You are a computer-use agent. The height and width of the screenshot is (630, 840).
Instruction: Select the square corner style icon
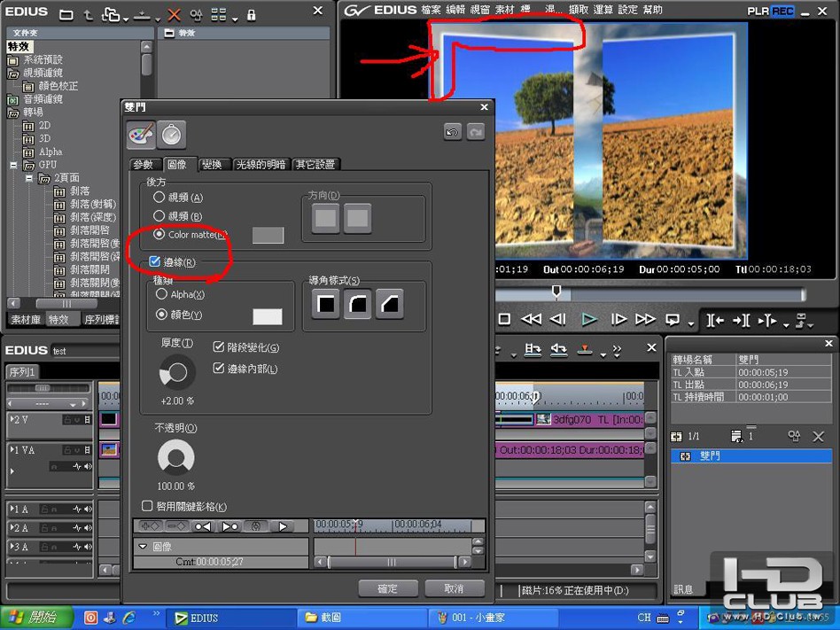coord(326,304)
